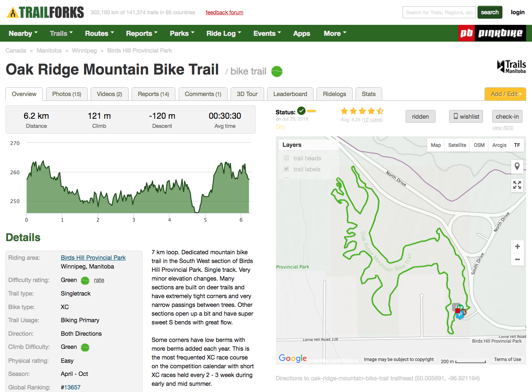532x392 pixels.
Task: Click the five-star rating stars
Action: coord(362,111)
